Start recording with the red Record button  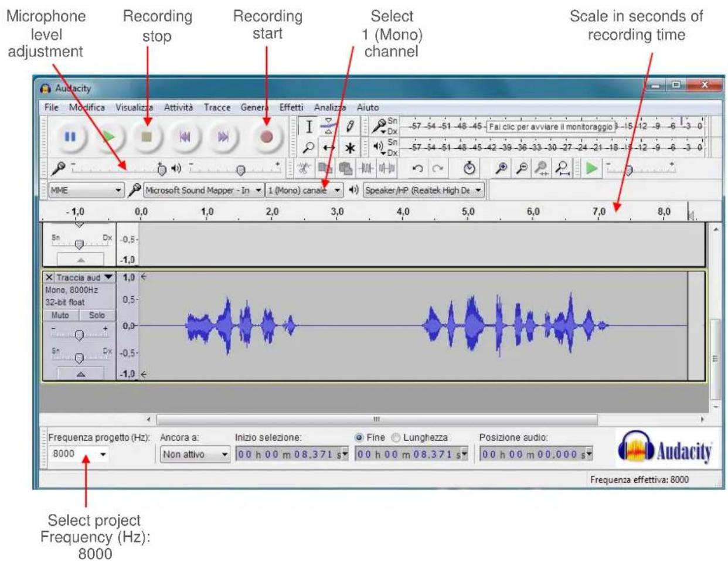pyautogui.click(x=267, y=137)
